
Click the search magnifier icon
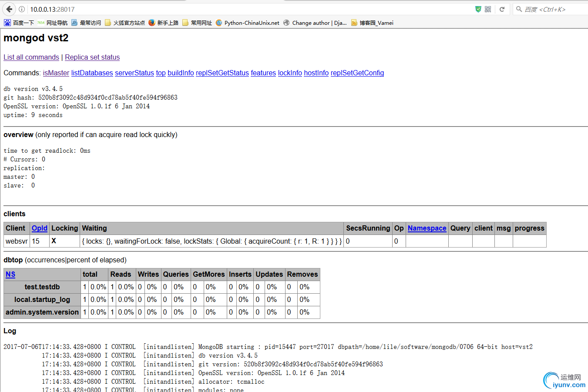click(519, 9)
